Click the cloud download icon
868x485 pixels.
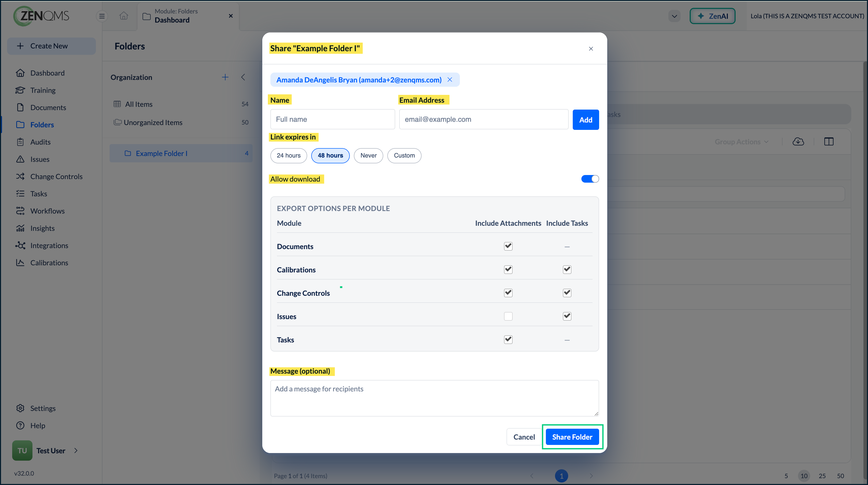[x=798, y=142]
